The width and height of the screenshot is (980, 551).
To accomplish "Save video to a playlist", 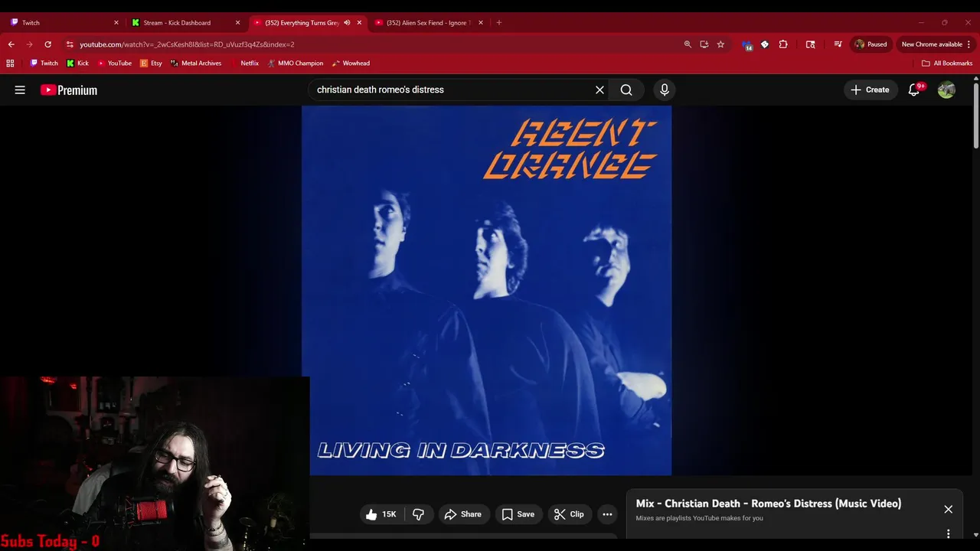I will [x=518, y=514].
